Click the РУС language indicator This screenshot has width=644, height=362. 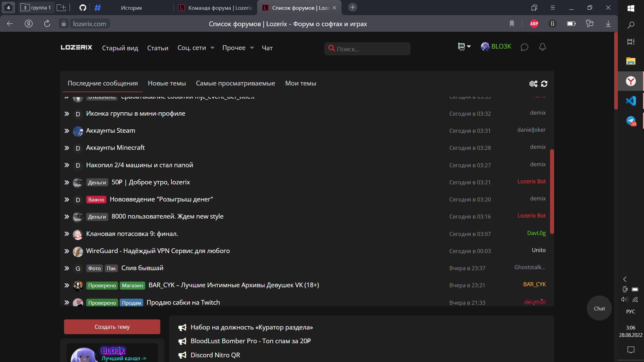[631, 311]
